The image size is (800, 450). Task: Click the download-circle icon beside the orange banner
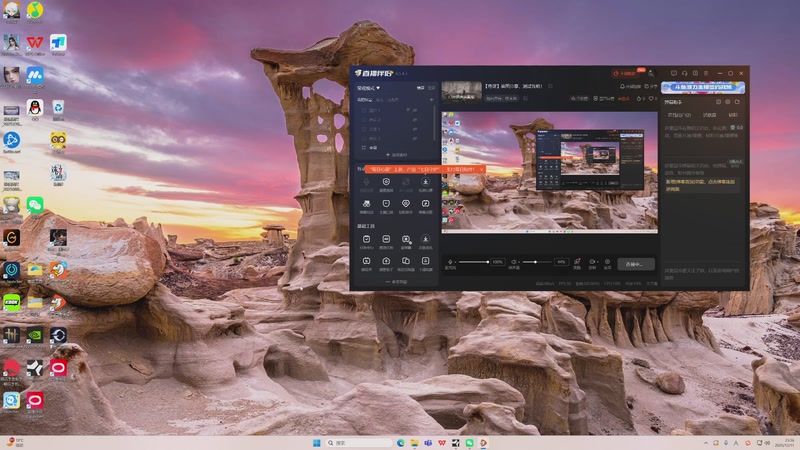[x=425, y=182]
